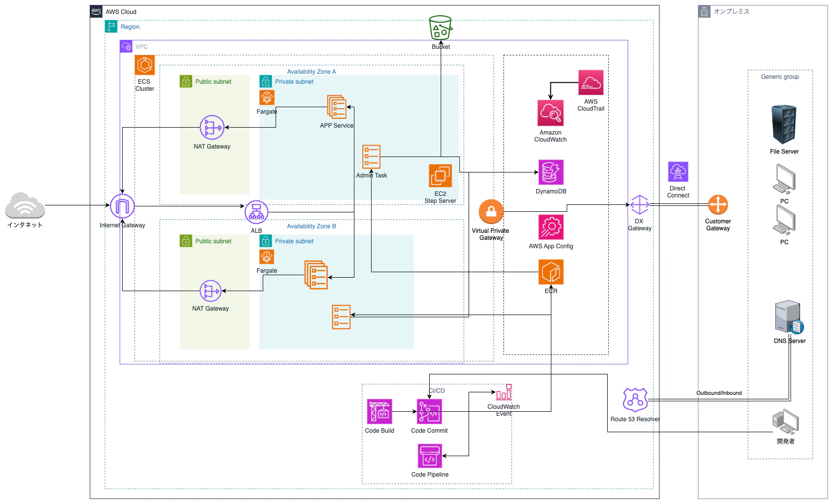Select the 開発者 developer computer icon
The width and height of the screenshot is (833, 504).
(x=786, y=422)
